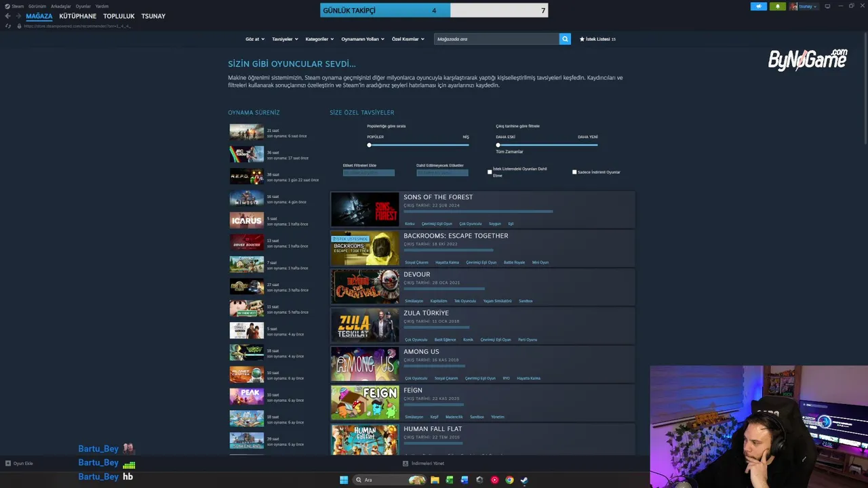Viewport: 868px width, 488px height.
Task: Click the Etiket Filtreleri Ekle tag input
Action: 369,173
